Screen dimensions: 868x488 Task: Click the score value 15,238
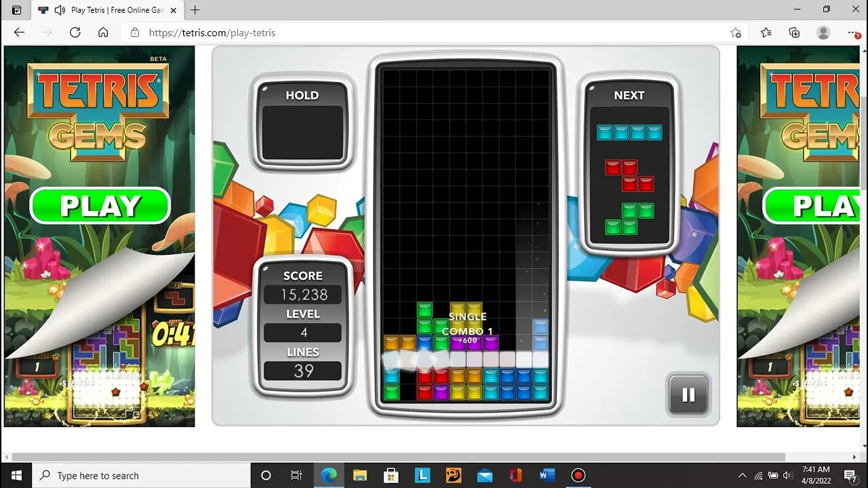point(303,295)
